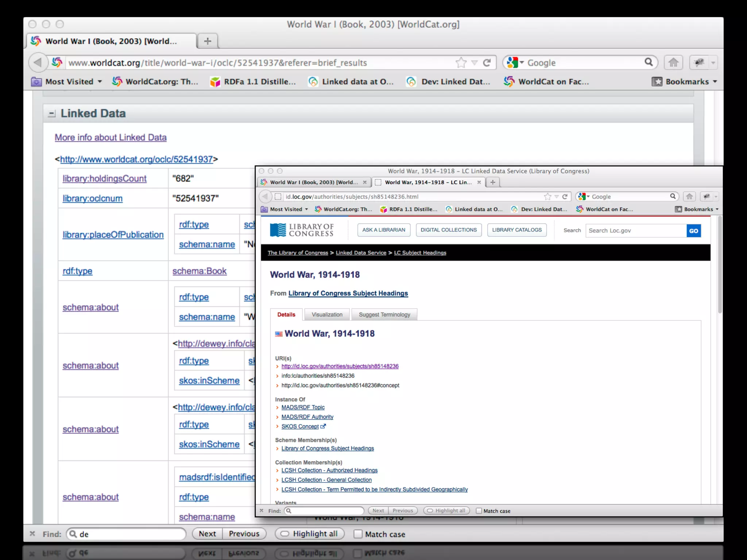747x560 pixels.
Task: Click the home icon in the large browser window
Action: [x=673, y=63]
